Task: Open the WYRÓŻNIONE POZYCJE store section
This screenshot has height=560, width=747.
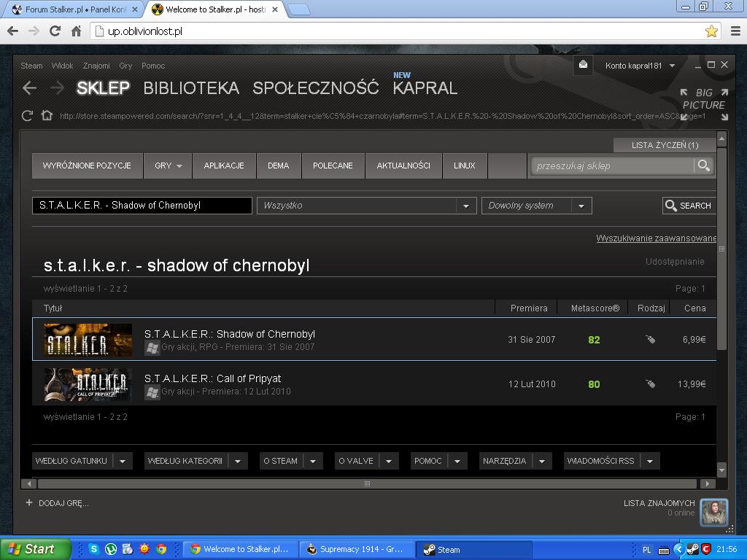Action: [x=88, y=166]
